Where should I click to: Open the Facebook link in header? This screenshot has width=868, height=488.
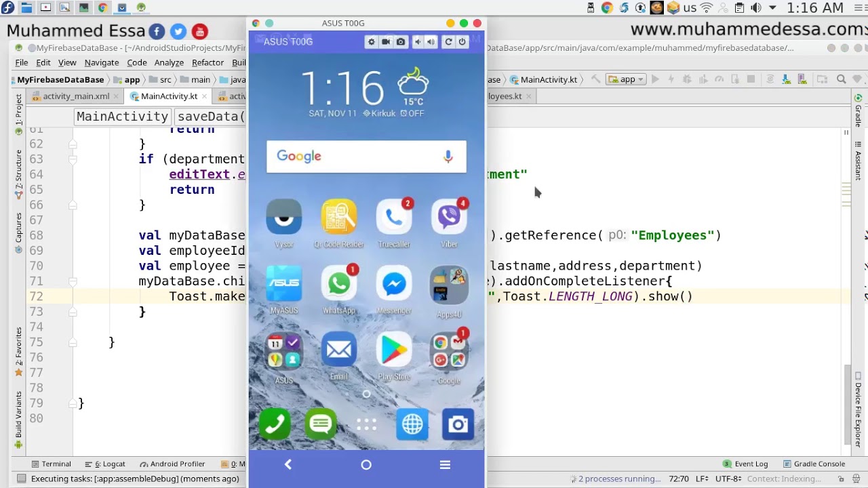click(157, 31)
